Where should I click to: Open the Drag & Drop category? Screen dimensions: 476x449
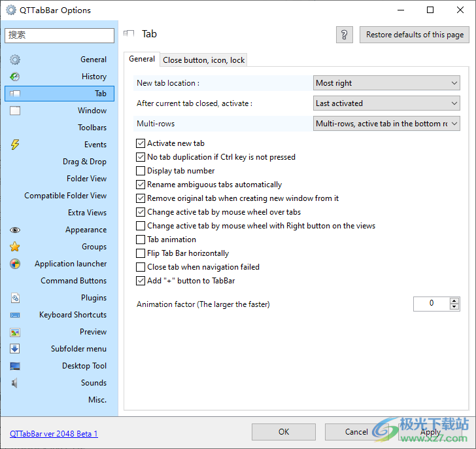(x=59, y=162)
